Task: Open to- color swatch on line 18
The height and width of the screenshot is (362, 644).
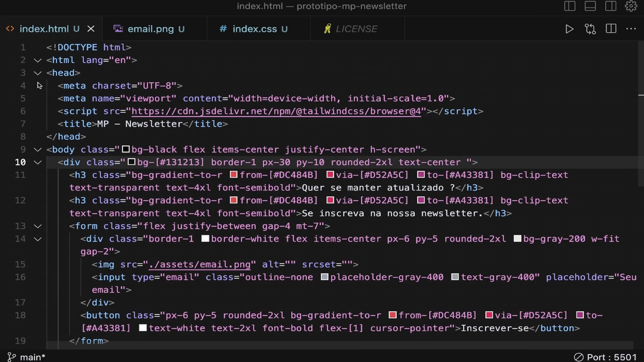Action: point(580,315)
